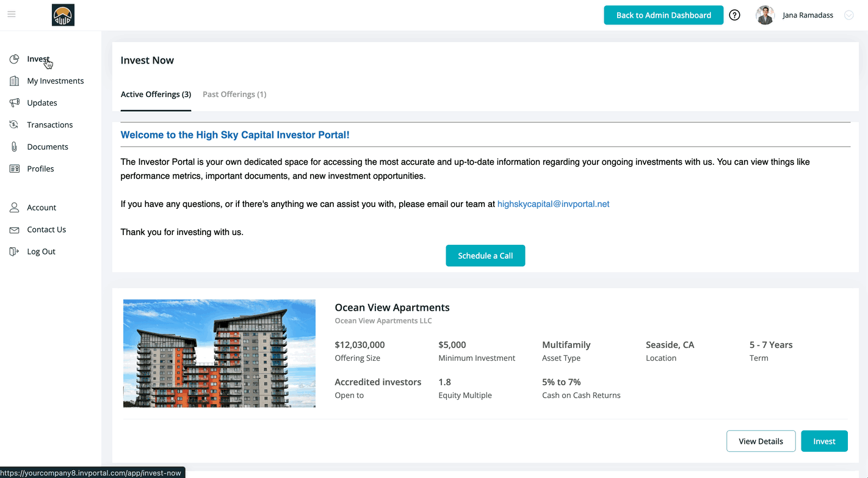Image resolution: width=868 pixels, height=478 pixels.
Task: Switch to Past Offerings tab
Action: pyautogui.click(x=234, y=95)
